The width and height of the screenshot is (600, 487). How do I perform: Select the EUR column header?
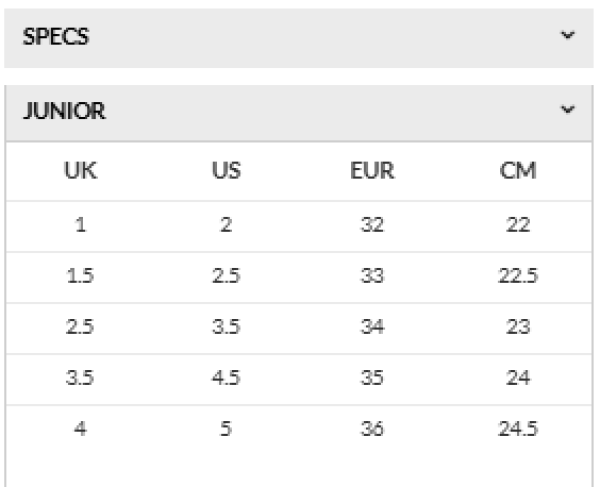[372, 170]
